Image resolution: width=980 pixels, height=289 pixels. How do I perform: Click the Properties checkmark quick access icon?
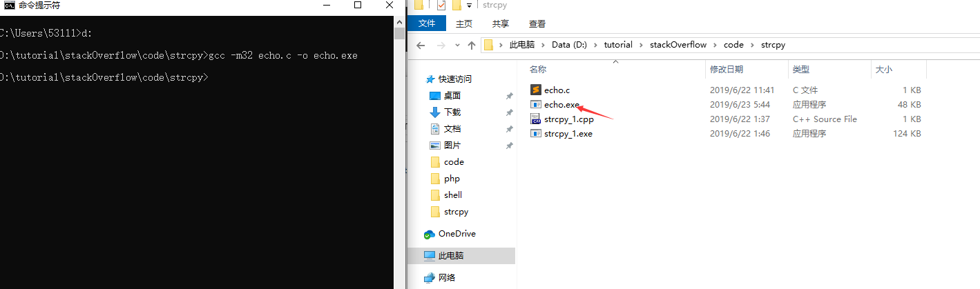click(x=441, y=5)
